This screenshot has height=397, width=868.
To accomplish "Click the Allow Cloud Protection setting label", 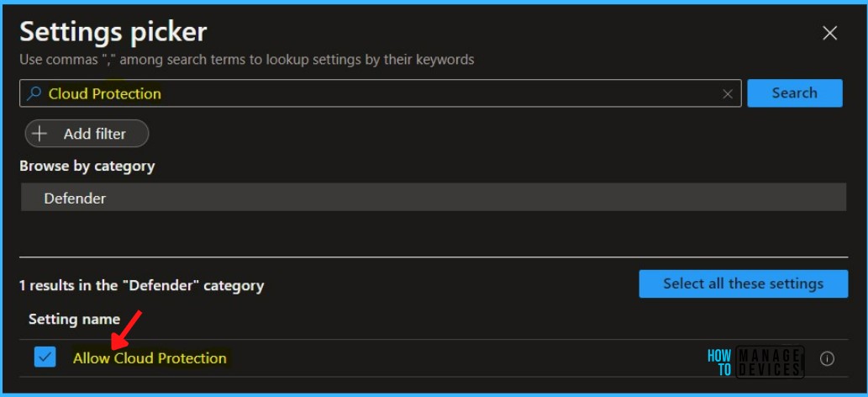I will 150,358.
